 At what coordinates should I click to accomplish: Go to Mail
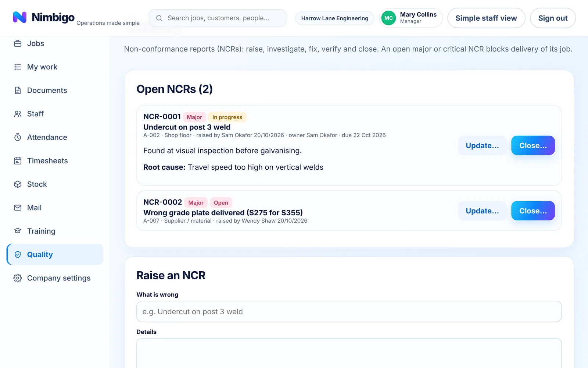(55, 208)
